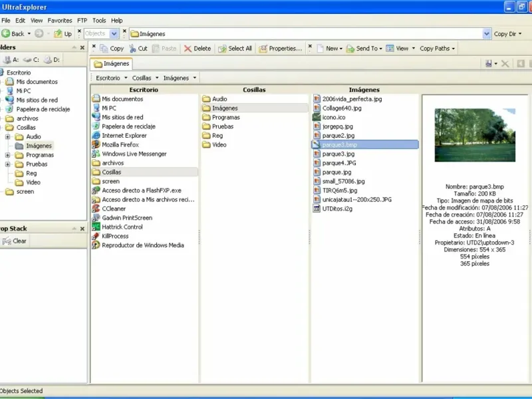This screenshot has width=532, height=399.
Task: Click the Escritorio column header
Action: point(144,90)
